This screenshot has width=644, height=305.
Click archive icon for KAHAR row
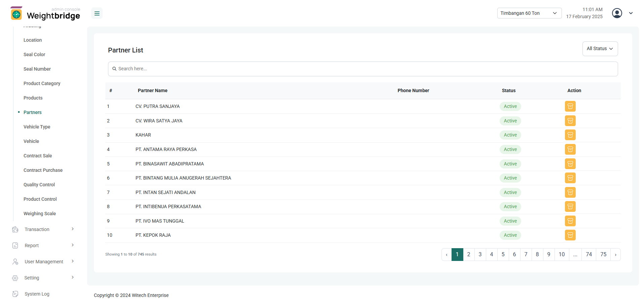coord(570,135)
